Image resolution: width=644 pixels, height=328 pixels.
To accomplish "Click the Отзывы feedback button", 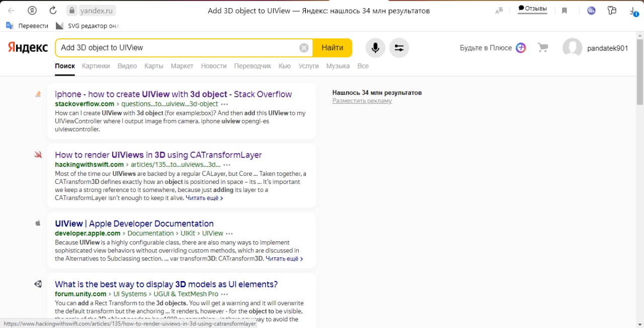I will tap(532, 9).
